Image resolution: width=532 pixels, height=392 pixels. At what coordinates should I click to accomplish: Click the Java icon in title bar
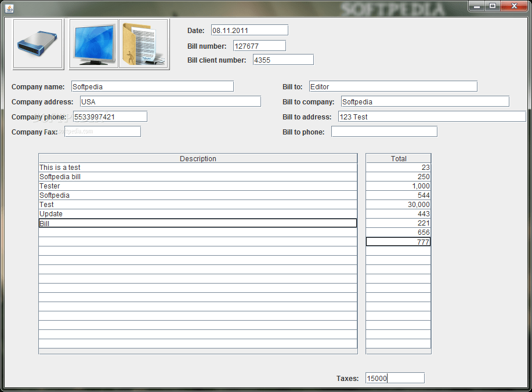click(x=9, y=9)
